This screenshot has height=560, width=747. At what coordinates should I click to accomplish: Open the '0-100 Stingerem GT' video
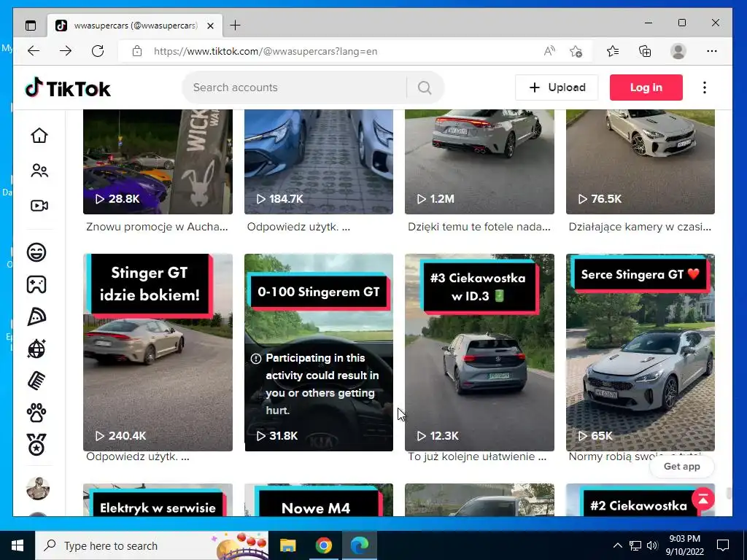coord(319,352)
